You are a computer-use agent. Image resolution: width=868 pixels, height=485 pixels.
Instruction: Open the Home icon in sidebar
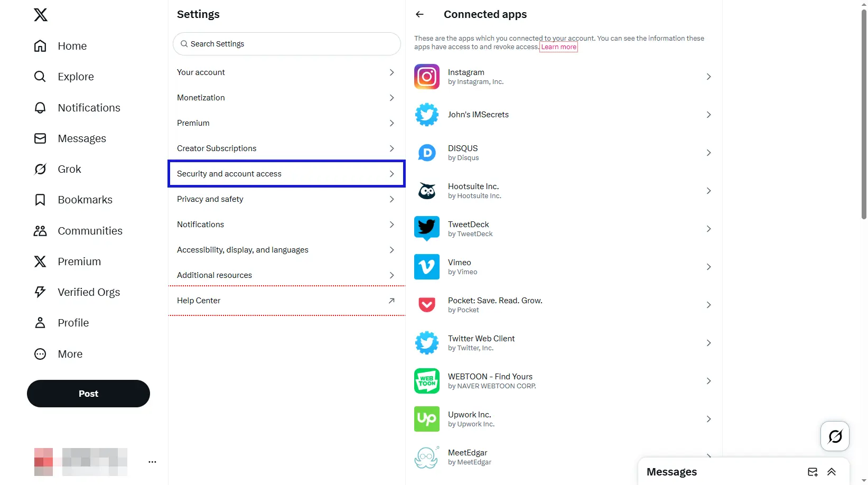point(40,46)
